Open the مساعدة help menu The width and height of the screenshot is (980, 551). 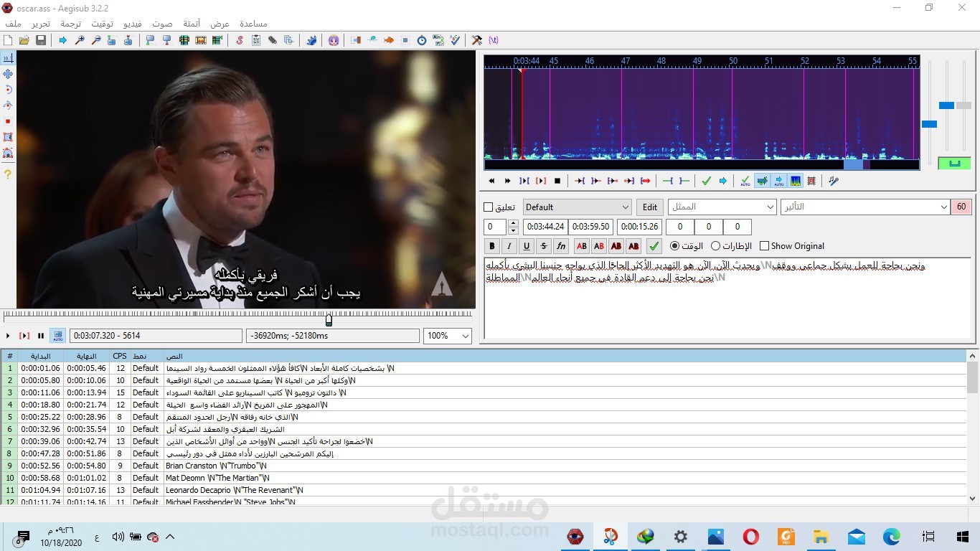(253, 24)
